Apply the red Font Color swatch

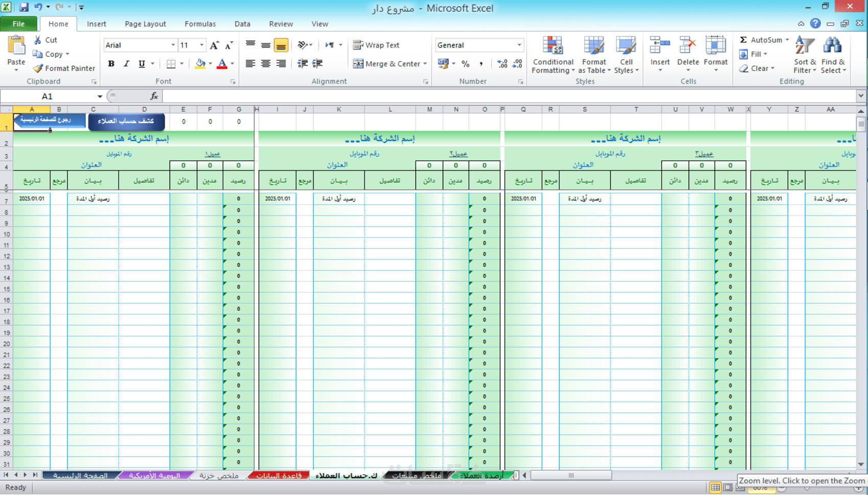(222, 64)
